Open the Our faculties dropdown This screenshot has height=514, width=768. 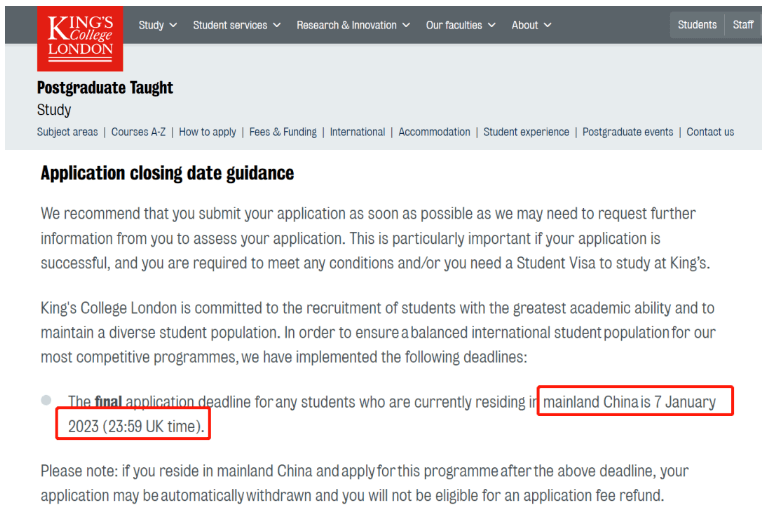coord(460,25)
